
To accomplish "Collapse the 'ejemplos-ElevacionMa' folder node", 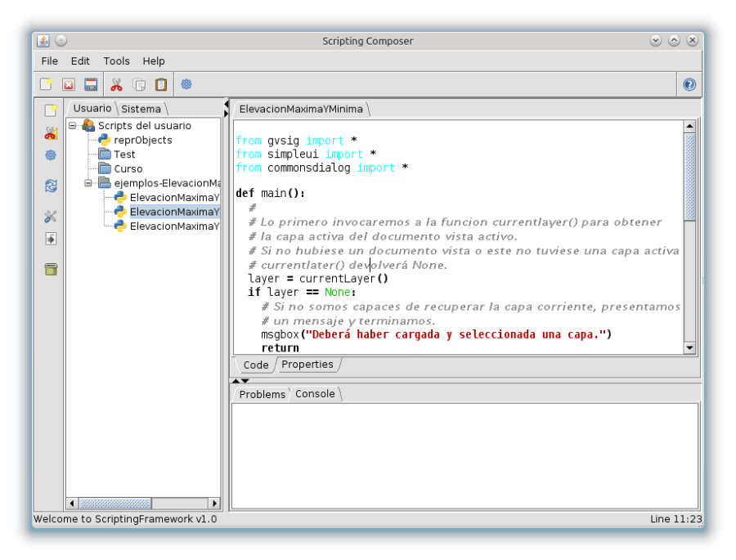I will 88,183.
